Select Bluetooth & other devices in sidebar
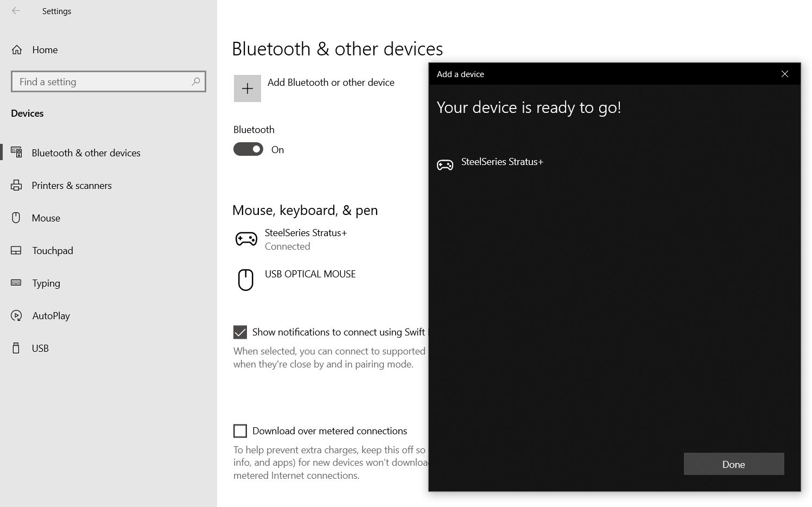 tap(85, 153)
